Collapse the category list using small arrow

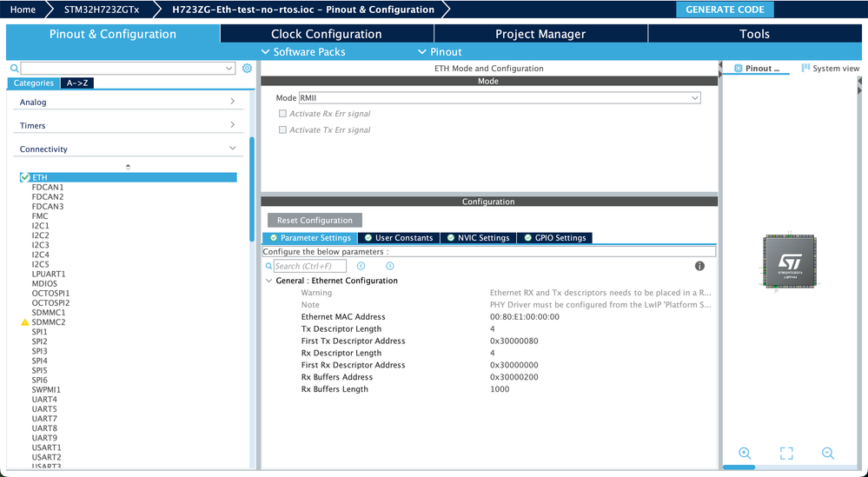point(128,167)
